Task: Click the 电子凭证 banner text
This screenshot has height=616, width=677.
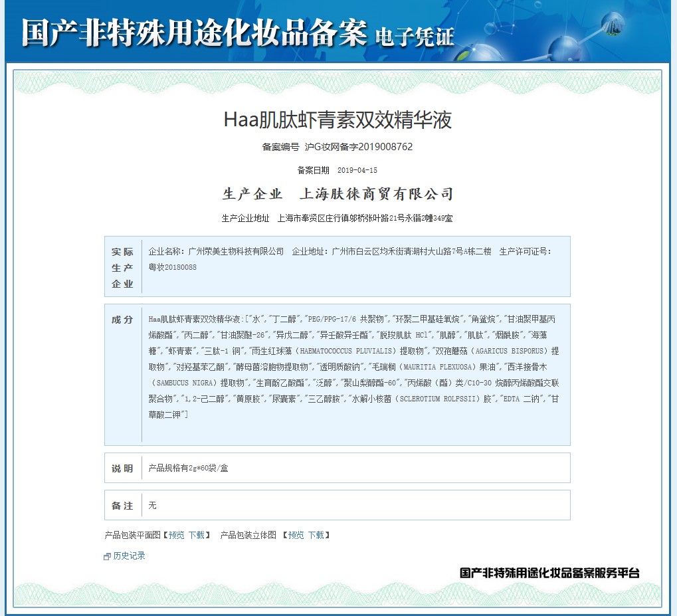Action: [x=415, y=37]
